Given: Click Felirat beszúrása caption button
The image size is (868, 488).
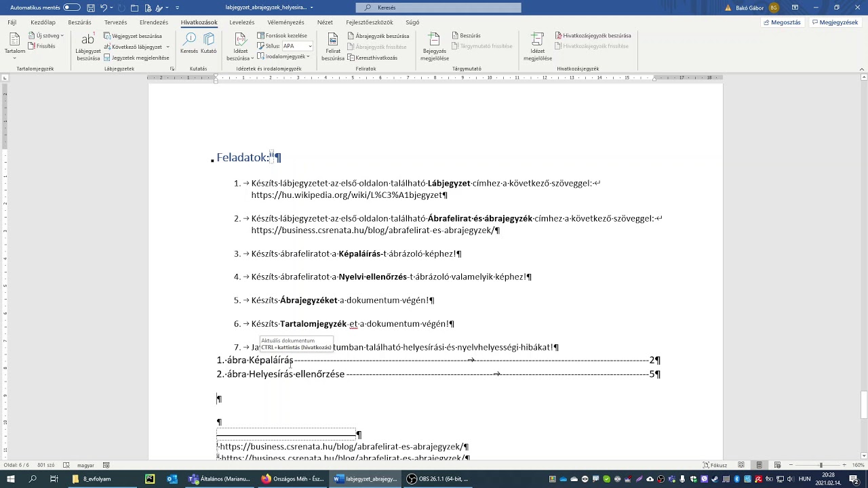Looking at the screenshot, I should [333, 47].
